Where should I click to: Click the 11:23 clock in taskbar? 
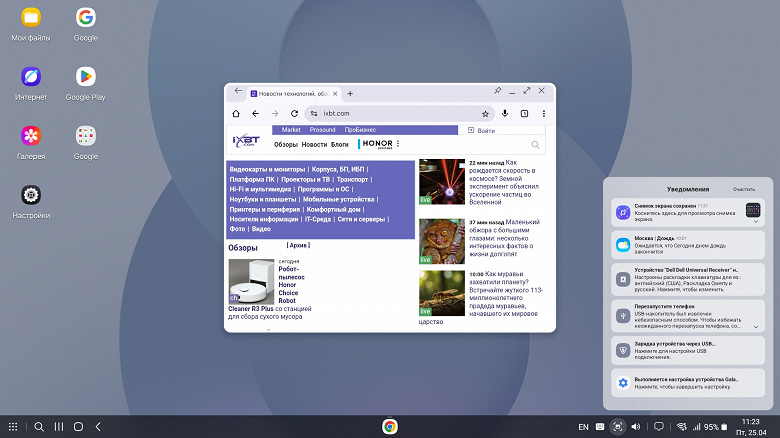(x=751, y=422)
